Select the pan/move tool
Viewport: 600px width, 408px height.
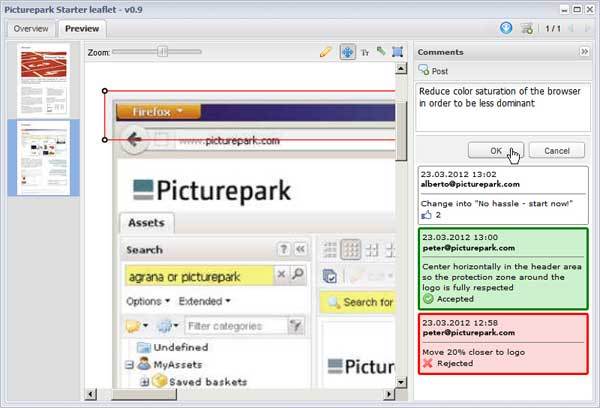(347, 52)
